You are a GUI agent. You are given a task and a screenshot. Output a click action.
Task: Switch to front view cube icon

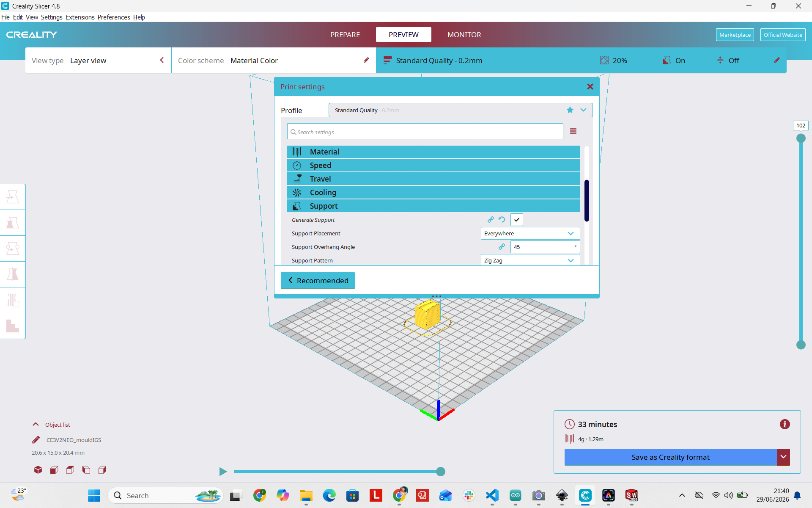pos(54,470)
